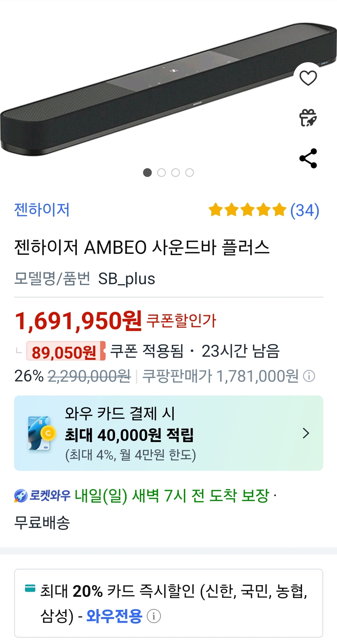Tap the green card icon for 즉시할인

[x=30, y=588]
